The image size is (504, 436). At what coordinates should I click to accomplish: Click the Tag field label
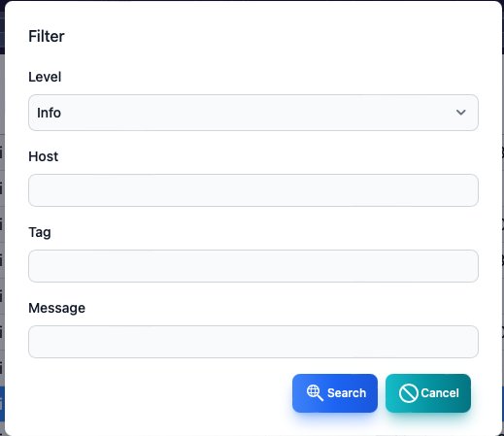pos(40,232)
